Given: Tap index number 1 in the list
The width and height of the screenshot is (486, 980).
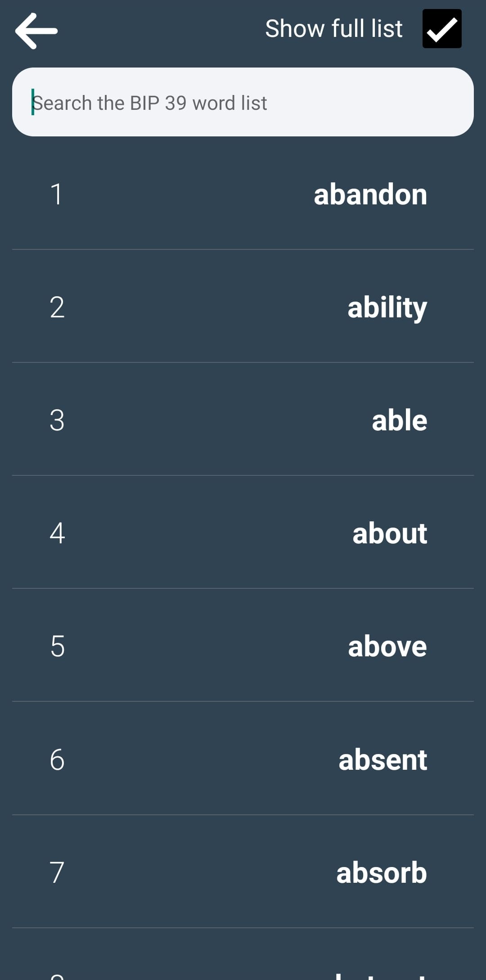Looking at the screenshot, I should (x=57, y=194).
